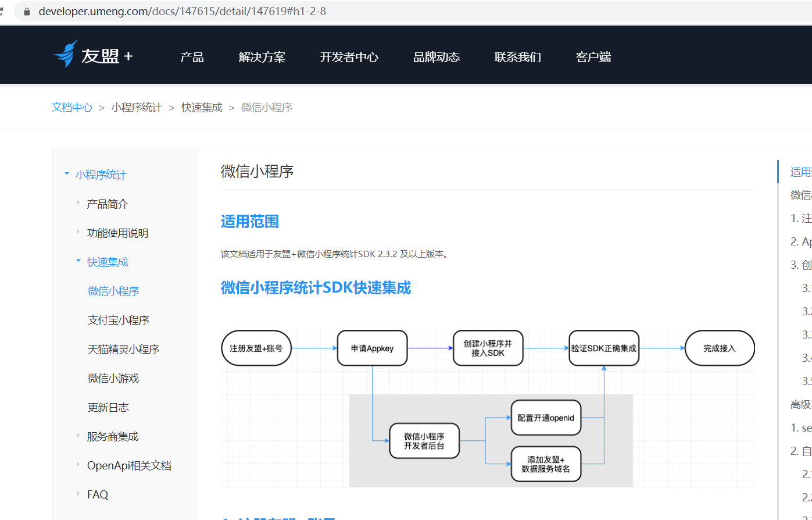Collapse the 小程序统计 sidebar section arrow
Screen dimensions: 812x520
(x=67, y=173)
